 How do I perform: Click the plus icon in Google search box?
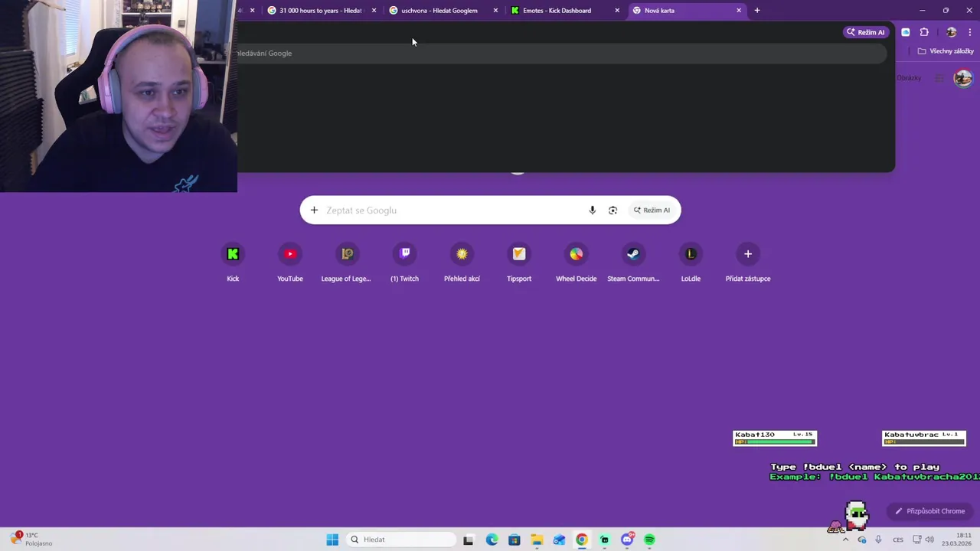[x=314, y=210]
